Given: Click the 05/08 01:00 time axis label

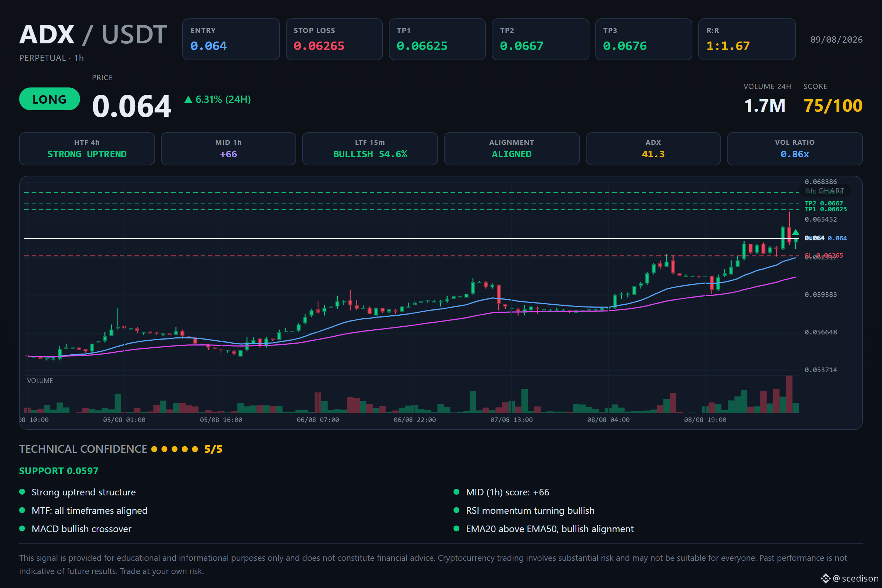Looking at the screenshot, I should (x=124, y=420).
